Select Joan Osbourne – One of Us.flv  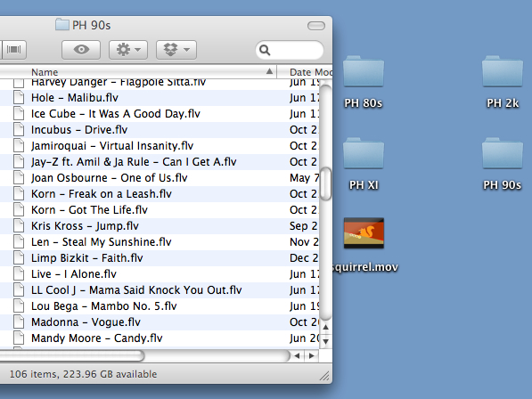tap(160, 178)
